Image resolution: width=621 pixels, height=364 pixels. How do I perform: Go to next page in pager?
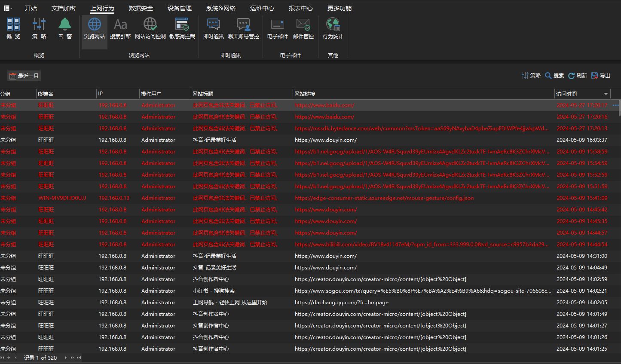(x=72, y=358)
